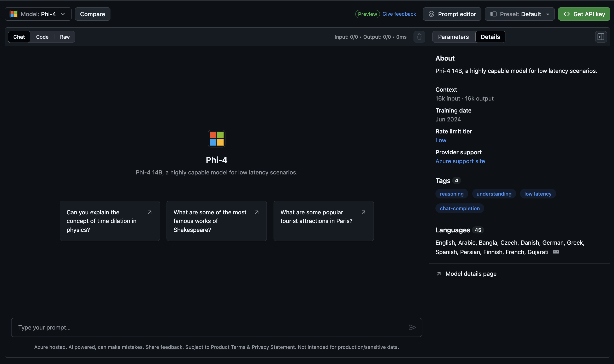Click the Model details page arrow icon
This screenshot has height=364, width=614.
[439, 274]
